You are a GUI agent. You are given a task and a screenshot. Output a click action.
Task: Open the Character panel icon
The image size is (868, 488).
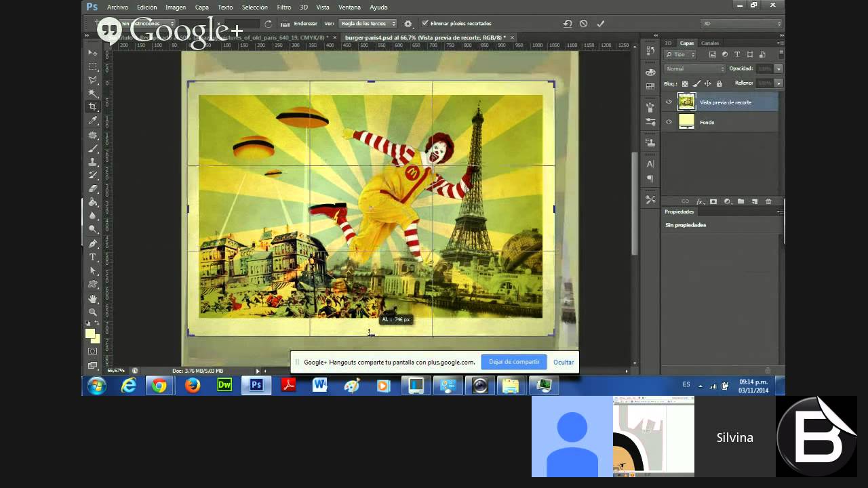click(650, 163)
